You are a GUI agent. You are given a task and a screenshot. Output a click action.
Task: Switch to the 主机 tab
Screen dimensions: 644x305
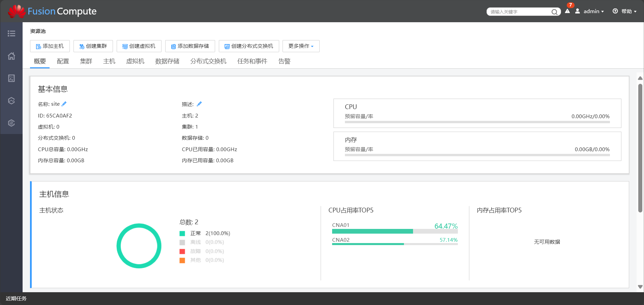click(109, 61)
